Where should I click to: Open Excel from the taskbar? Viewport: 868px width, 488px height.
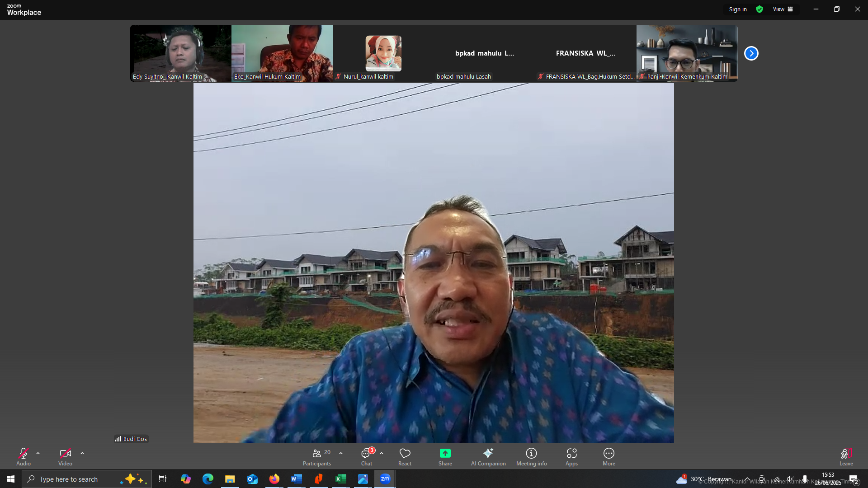(341, 479)
